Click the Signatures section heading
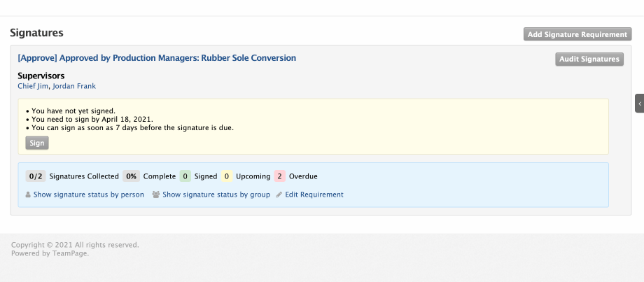The height and width of the screenshot is (282, 644). pos(36,33)
